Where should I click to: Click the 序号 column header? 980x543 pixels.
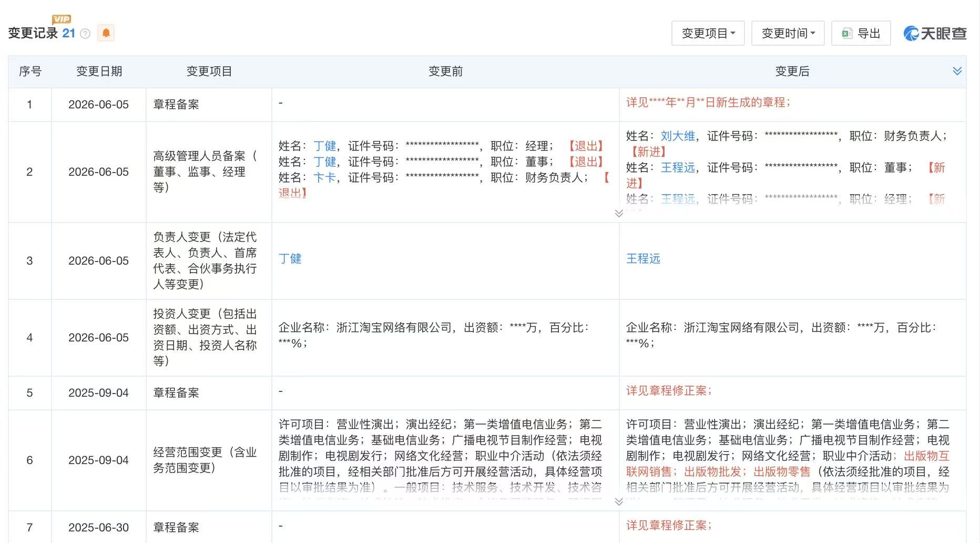pos(30,71)
